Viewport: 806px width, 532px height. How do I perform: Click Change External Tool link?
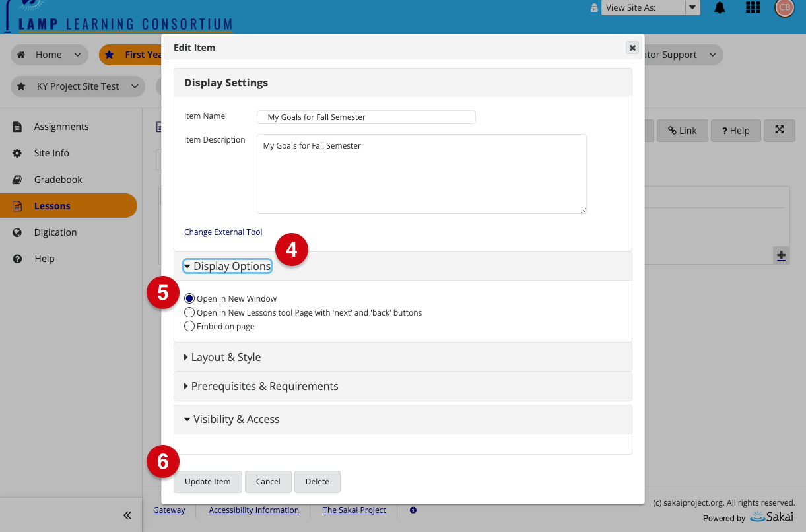pyautogui.click(x=223, y=232)
